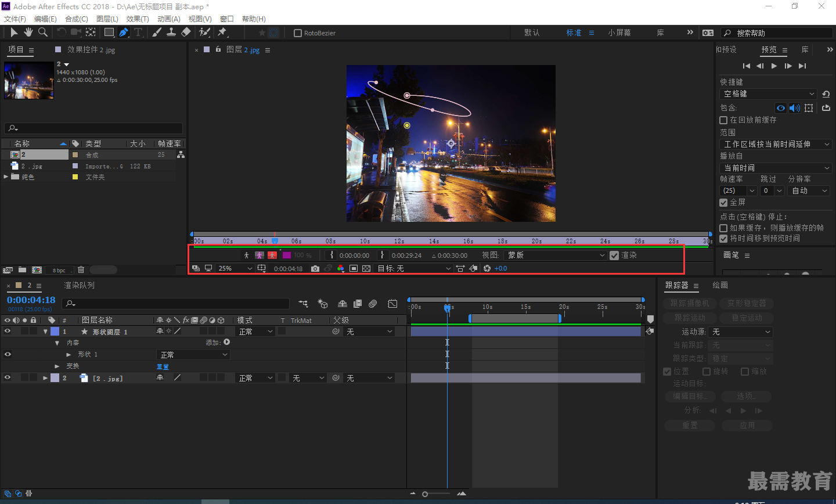This screenshot has height=504, width=836.
Task: Open the 25% magnification dropdown
Action: tap(235, 268)
